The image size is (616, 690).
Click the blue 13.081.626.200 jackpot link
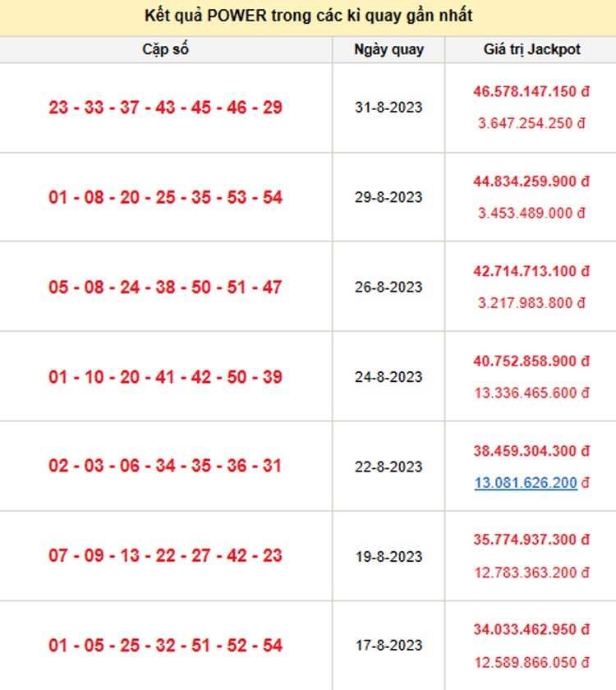[x=526, y=483]
